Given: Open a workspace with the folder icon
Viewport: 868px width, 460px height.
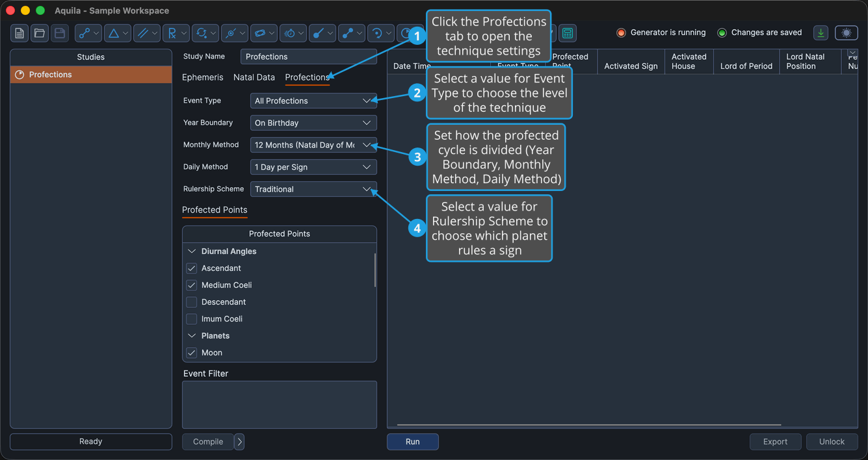Looking at the screenshot, I should pyautogui.click(x=40, y=33).
